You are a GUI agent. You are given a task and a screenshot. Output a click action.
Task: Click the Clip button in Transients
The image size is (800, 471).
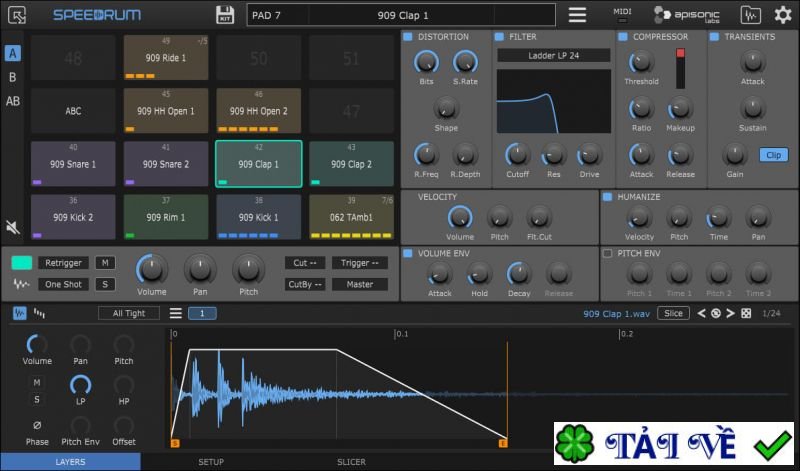click(x=773, y=155)
